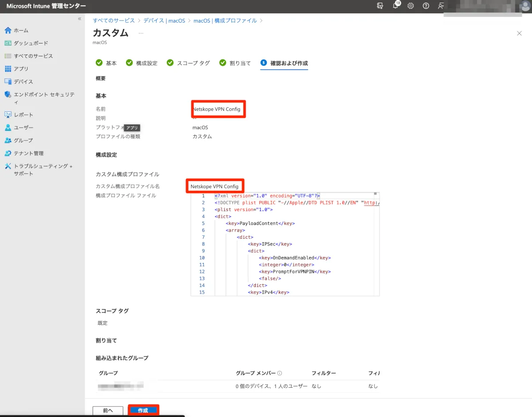The image size is (532, 417).
Task: Open the directory and subscription filter icon
Action: (x=380, y=6)
